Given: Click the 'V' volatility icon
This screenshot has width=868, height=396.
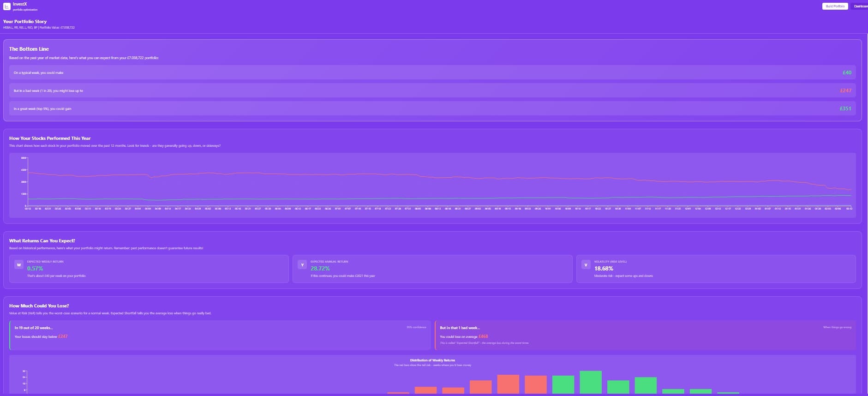Looking at the screenshot, I should (586, 265).
